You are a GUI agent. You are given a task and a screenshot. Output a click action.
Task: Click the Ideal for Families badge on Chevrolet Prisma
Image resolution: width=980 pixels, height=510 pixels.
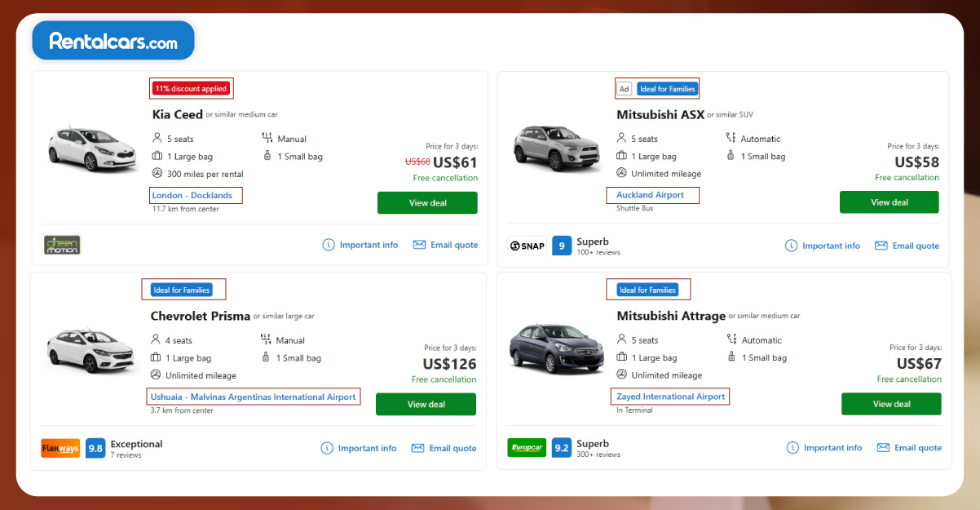click(x=183, y=289)
